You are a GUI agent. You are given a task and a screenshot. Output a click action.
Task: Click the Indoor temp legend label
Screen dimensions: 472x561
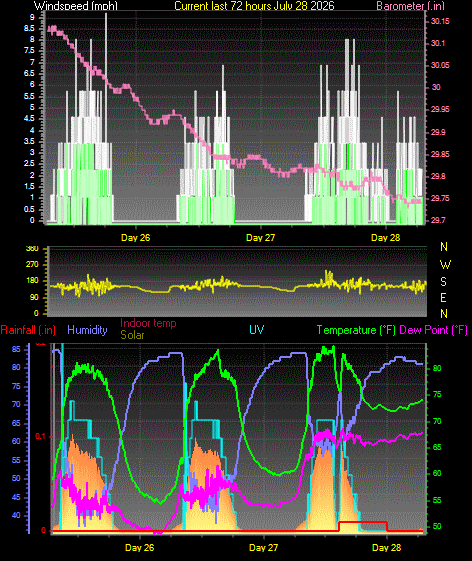tap(148, 323)
